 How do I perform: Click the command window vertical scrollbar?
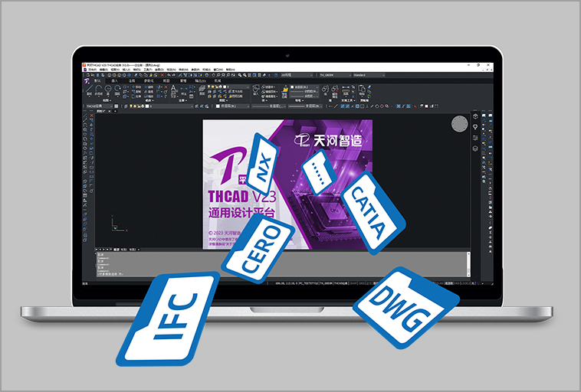coord(468,264)
